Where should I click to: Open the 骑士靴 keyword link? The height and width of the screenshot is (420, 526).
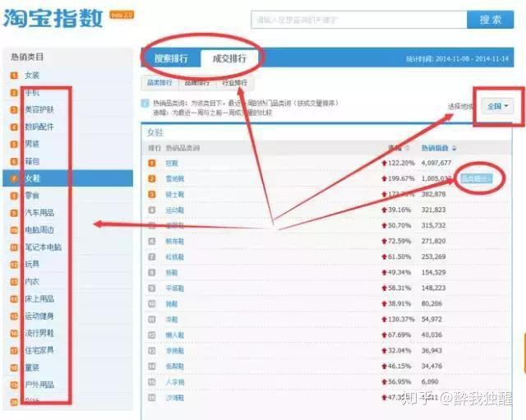pyautogui.click(x=175, y=194)
